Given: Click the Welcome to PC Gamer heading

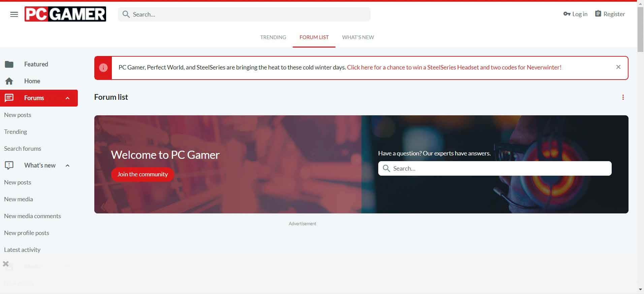Looking at the screenshot, I should click(x=165, y=155).
